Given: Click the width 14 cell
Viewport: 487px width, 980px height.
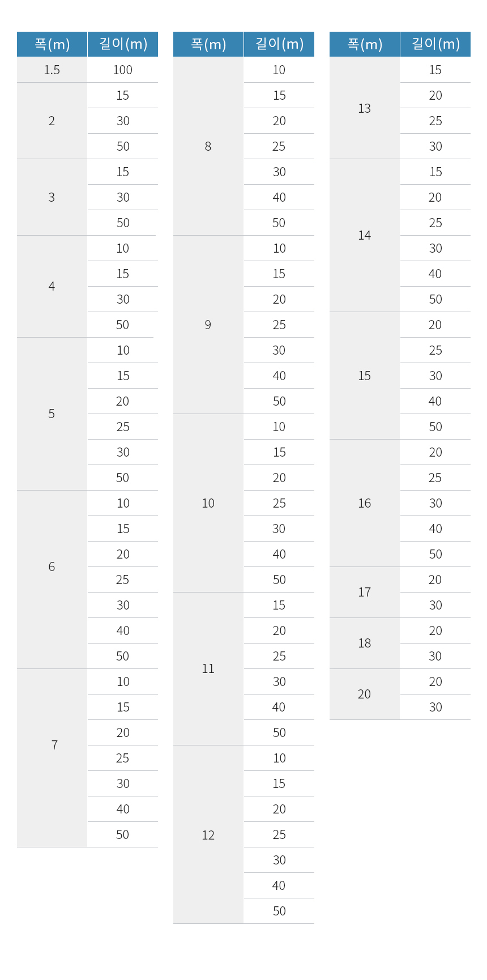Looking at the screenshot, I should point(364,235).
